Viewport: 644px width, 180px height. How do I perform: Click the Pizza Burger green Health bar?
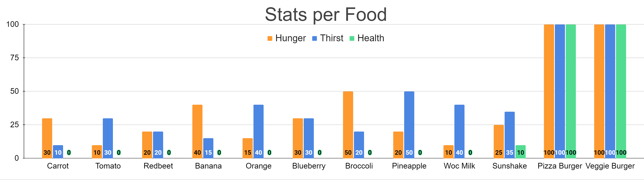pyautogui.click(x=571, y=88)
